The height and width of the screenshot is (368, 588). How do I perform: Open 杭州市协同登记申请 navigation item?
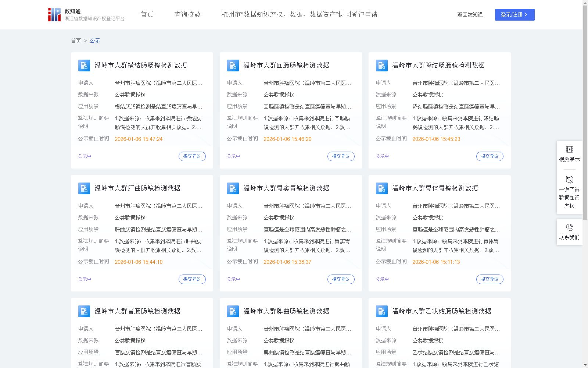pos(300,15)
